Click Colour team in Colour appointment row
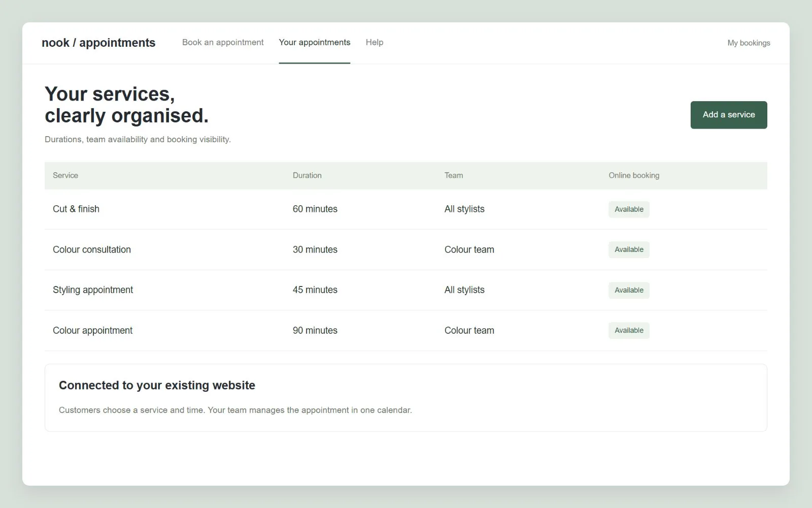Screen dimensions: 812x508 click(469, 330)
